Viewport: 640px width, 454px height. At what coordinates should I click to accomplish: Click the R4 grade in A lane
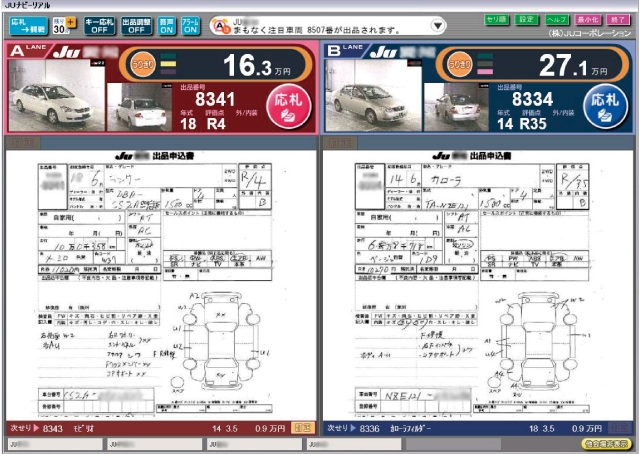(x=216, y=124)
